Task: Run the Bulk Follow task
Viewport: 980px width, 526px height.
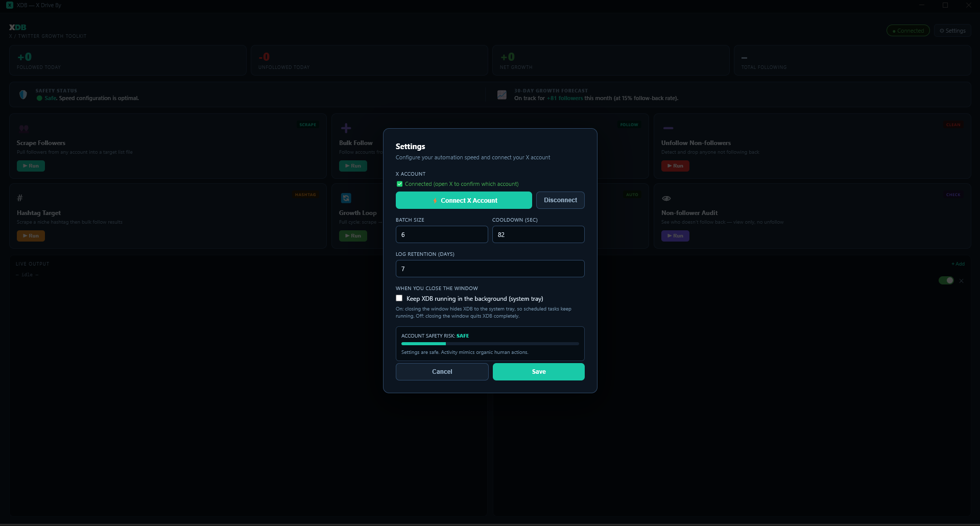Action: pos(353,166)
